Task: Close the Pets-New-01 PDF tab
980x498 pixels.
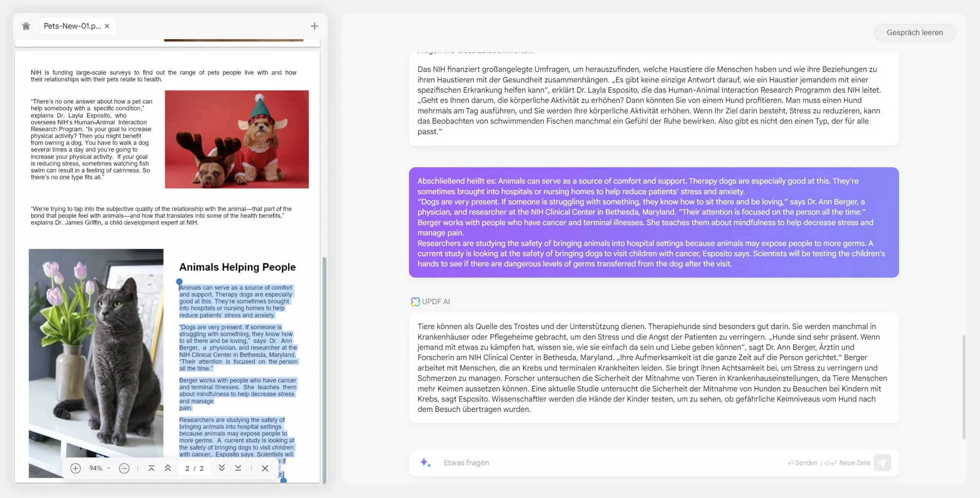Action: pyautogui.click(x=107, y=26)
